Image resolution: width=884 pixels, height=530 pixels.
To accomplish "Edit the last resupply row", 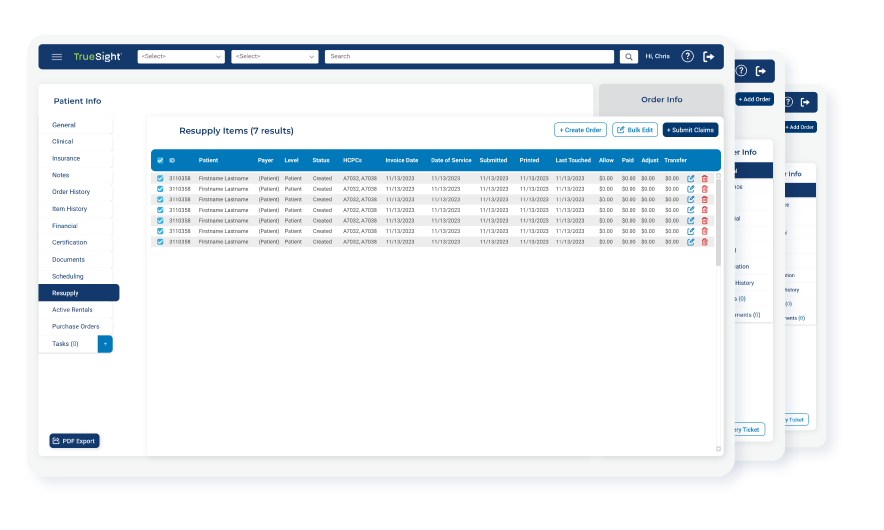I will (x=691, y=242).
